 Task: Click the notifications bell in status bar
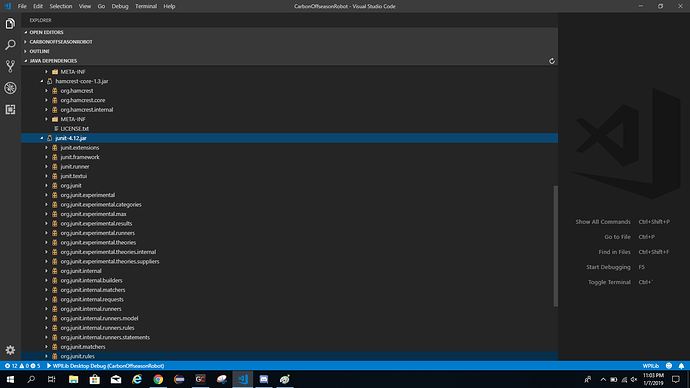pyautogui.click(x=681, y=366)
